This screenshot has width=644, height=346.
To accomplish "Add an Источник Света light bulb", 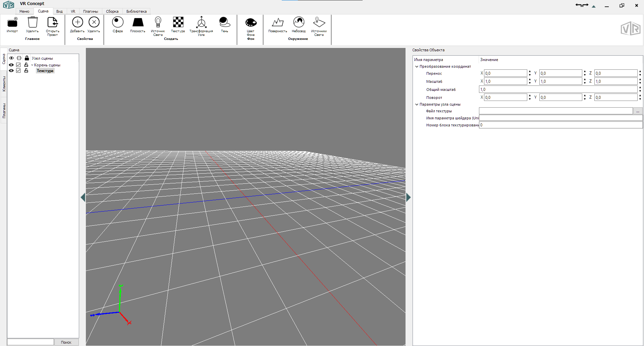I will click(x=158, y=22).
